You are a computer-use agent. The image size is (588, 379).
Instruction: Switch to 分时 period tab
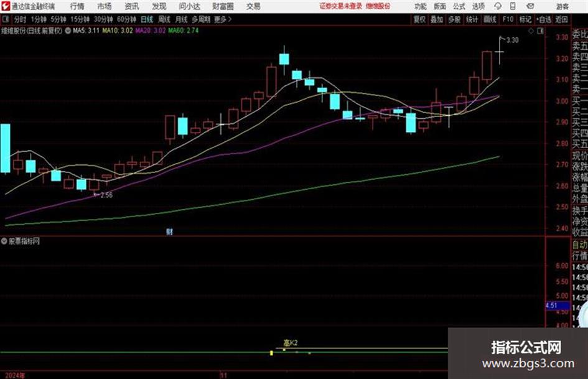[x=20, y=19]
